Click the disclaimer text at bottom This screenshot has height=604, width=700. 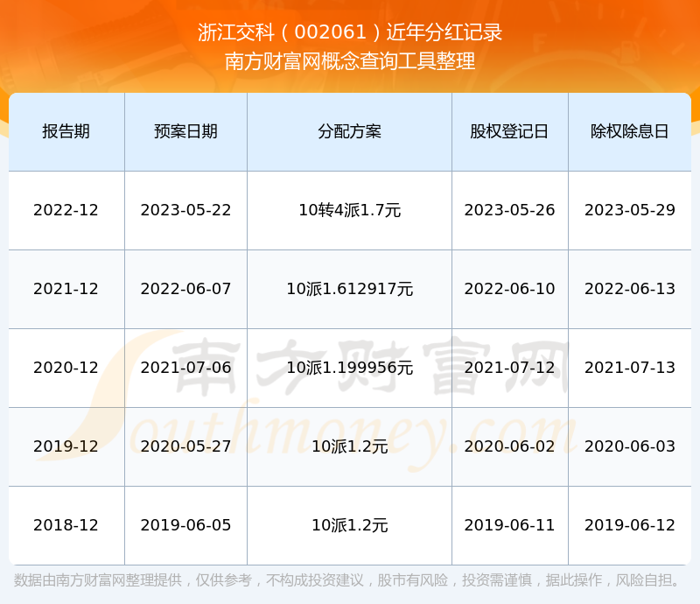tap(347, 580)
